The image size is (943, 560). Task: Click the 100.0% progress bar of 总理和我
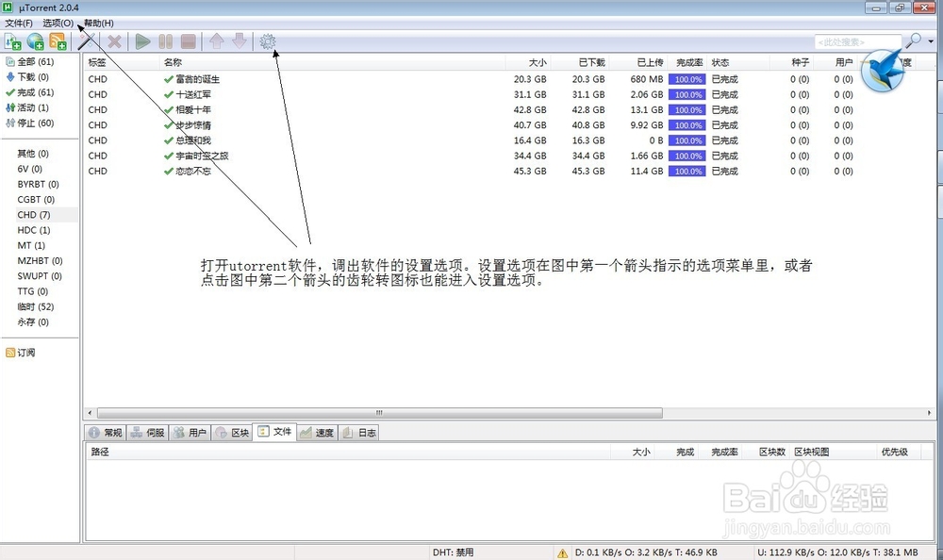[x=687, y=140]
